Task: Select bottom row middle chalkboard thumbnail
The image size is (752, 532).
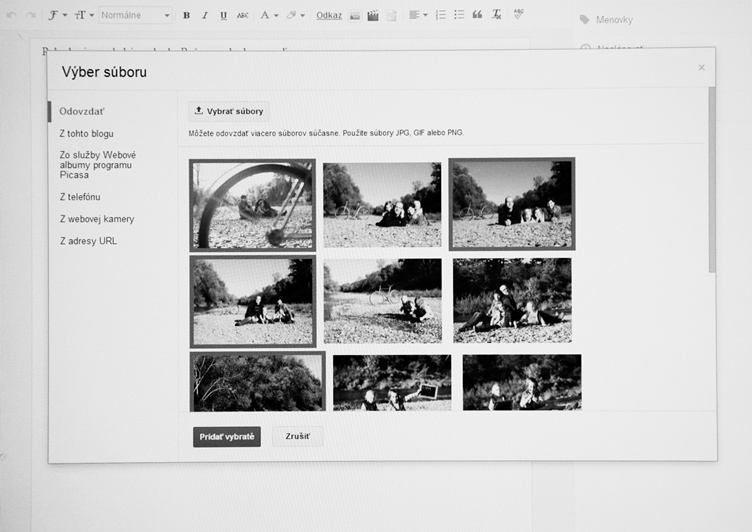Action: 392,383
